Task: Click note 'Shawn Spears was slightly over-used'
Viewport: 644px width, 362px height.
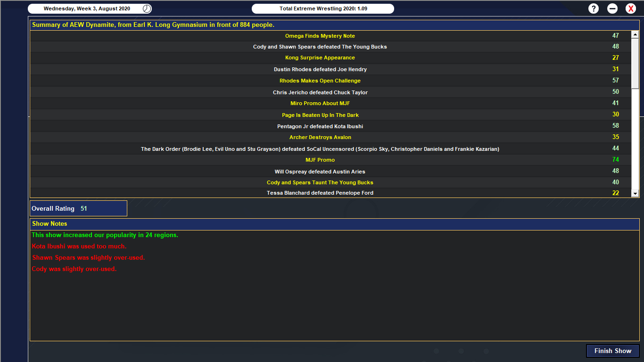Action: 88,257
